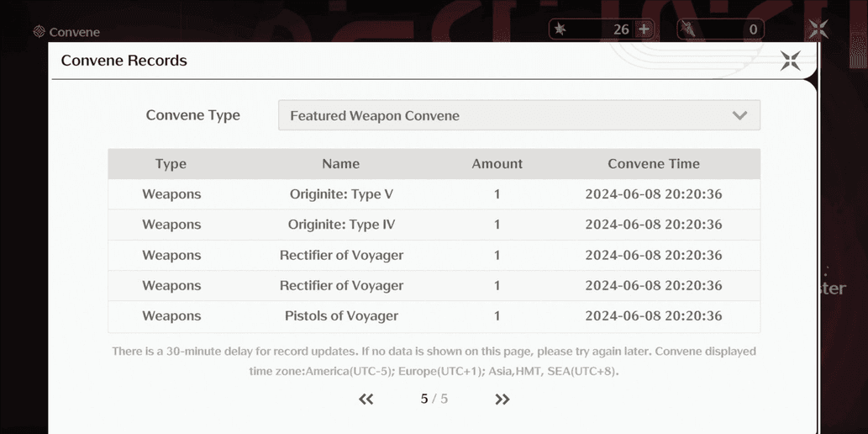Open the Convene Type dropdown
This screenshot has width=868, height=434.
click(518, 115)
